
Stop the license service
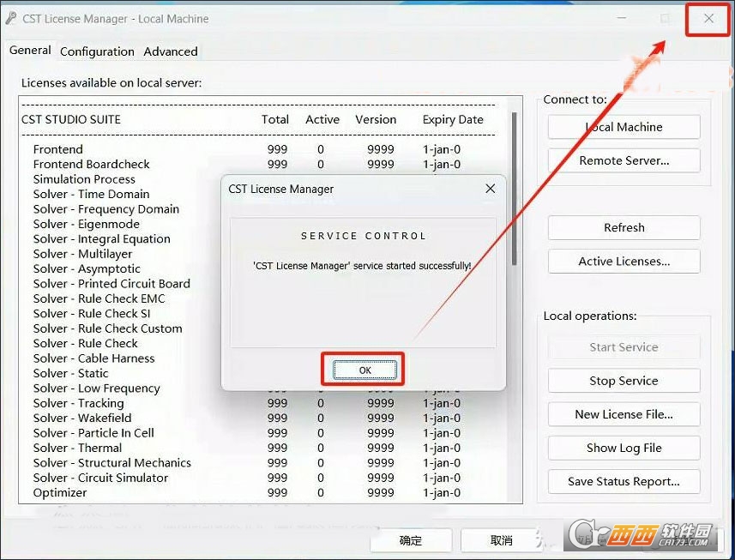click(x=624, y=381)
